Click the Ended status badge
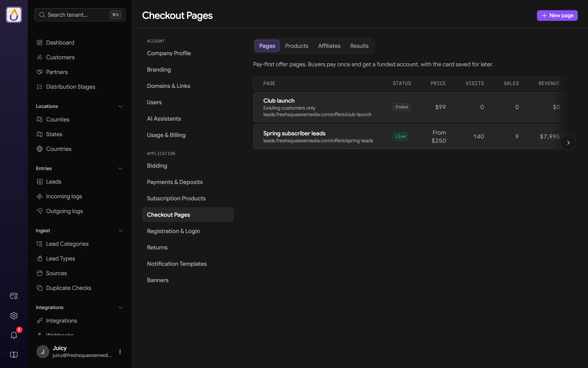The height and width of the screenshot is (368, 588). (402, 107)
